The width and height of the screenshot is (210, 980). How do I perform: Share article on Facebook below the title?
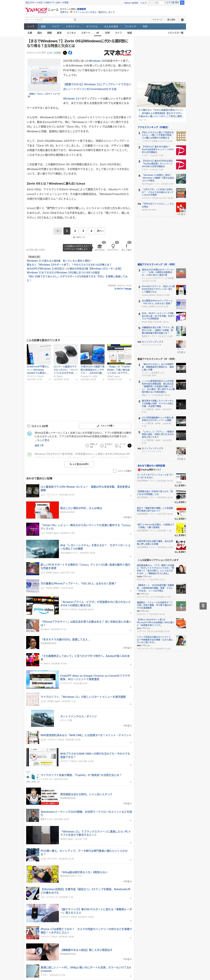(x=70, y=53)
